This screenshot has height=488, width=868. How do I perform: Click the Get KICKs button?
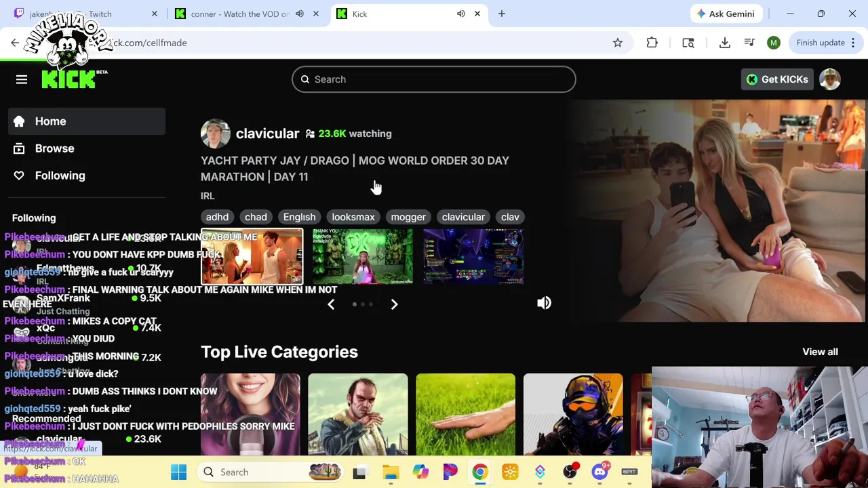click(777, 79)
